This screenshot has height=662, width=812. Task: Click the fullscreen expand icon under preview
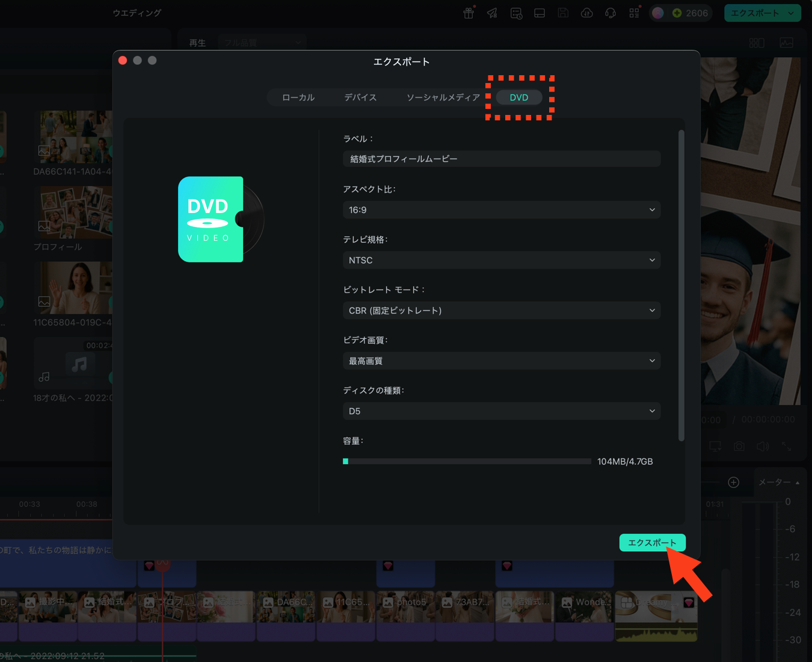pos(787,447)
